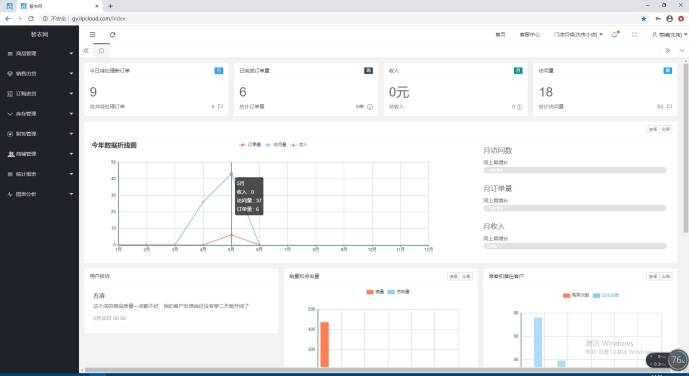
Task: Click the first small corner button on line chart panel
Action: (x=653, y=129)
